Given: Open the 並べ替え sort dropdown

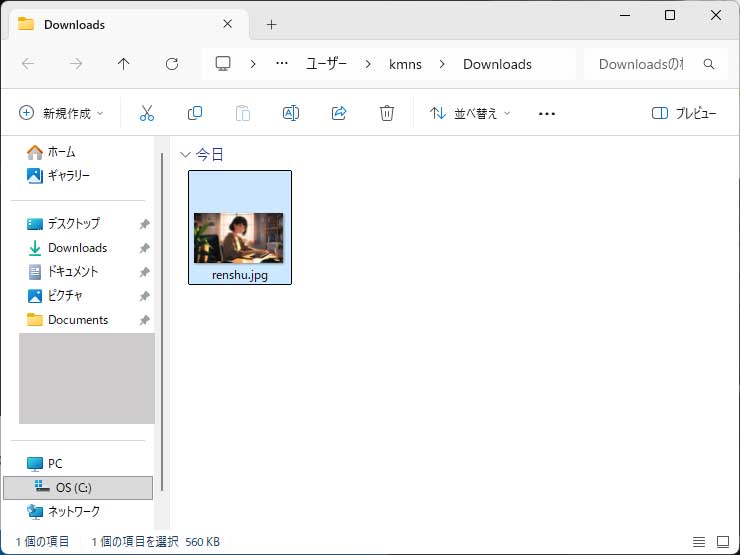Looking at the screenshot, I should [470, 114].
